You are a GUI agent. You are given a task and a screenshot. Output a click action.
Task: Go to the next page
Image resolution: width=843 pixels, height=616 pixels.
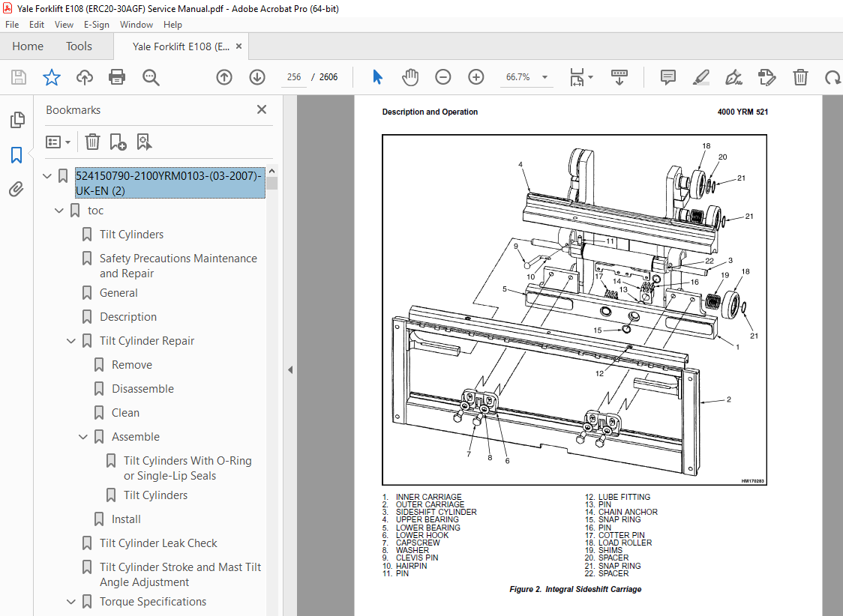pos(257,77)
